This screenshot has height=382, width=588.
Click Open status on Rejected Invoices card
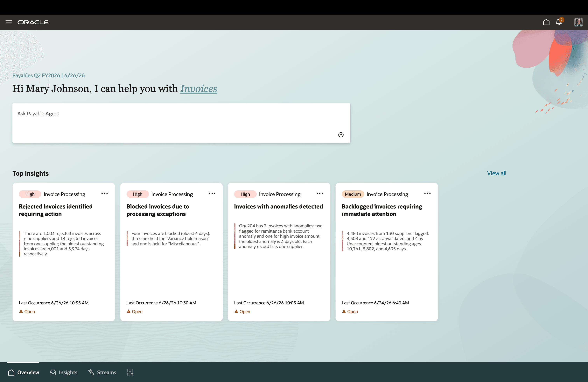pos(27,312)
